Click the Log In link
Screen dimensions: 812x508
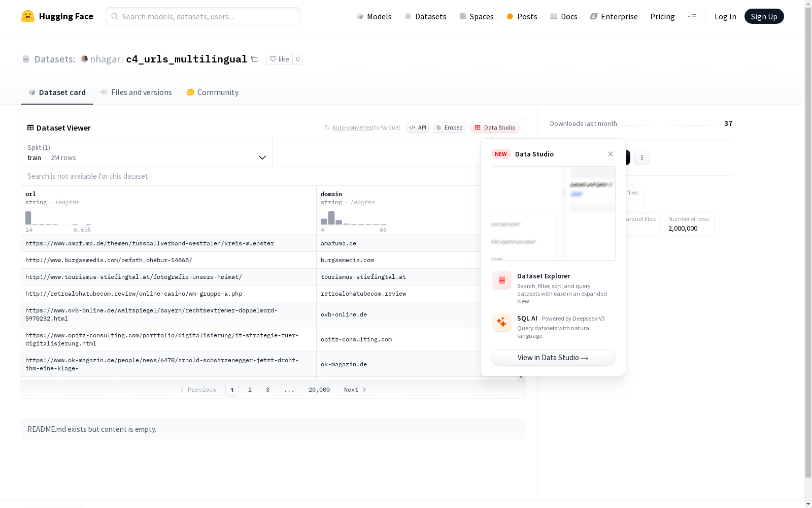click(x=725, y=16)
